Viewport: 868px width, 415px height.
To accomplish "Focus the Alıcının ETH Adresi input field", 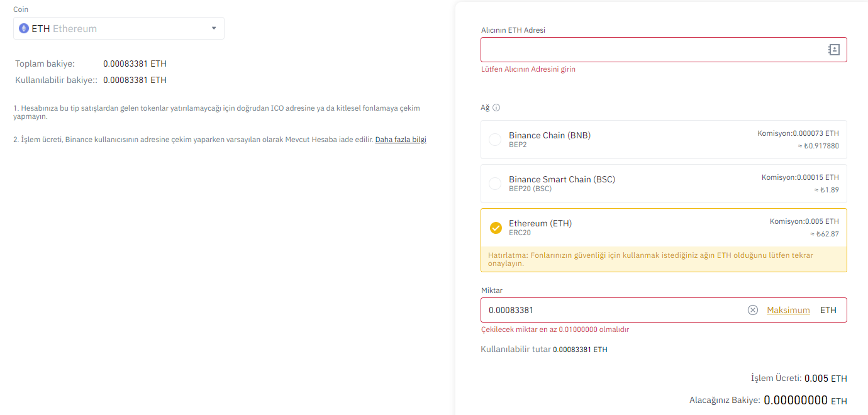I will coord(664,50).
